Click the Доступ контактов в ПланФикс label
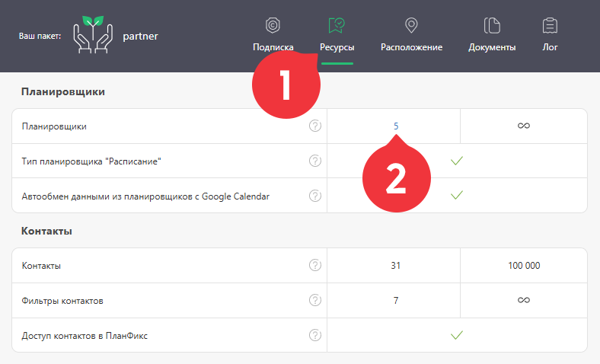The width and height of the screenshot is (600, 364). tap(85, 336)
